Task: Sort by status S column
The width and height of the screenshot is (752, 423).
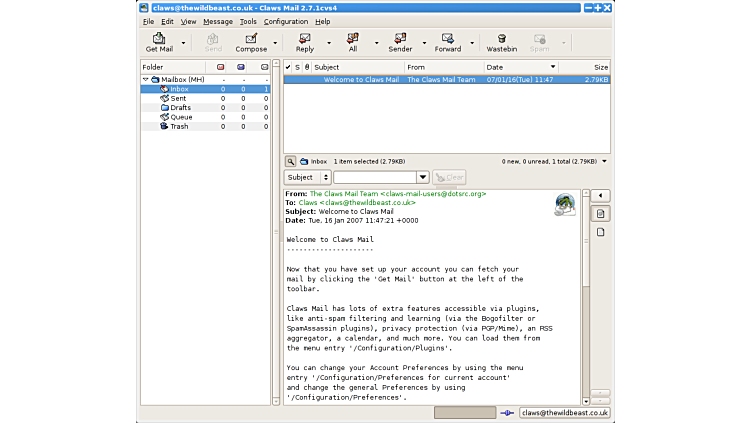Action: 297,67
